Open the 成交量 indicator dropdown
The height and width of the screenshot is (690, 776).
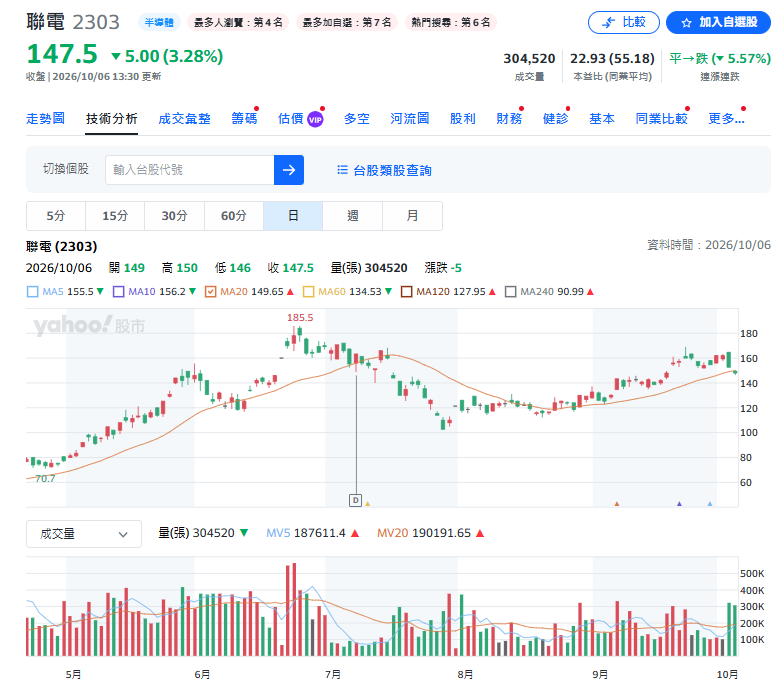coord(84,534)
